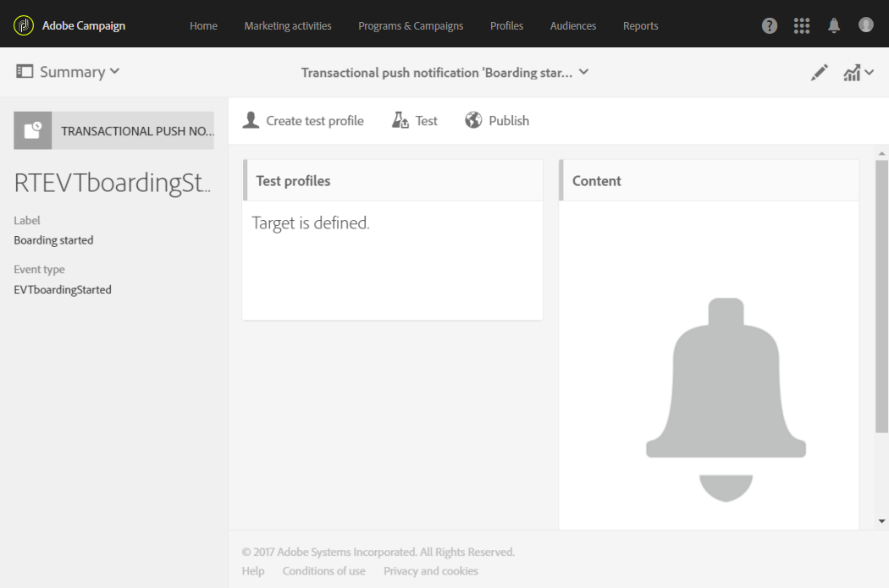This screenshot has width=889, height=588.
Task: Open the user profile avatar icon
Action: [866, 25]
